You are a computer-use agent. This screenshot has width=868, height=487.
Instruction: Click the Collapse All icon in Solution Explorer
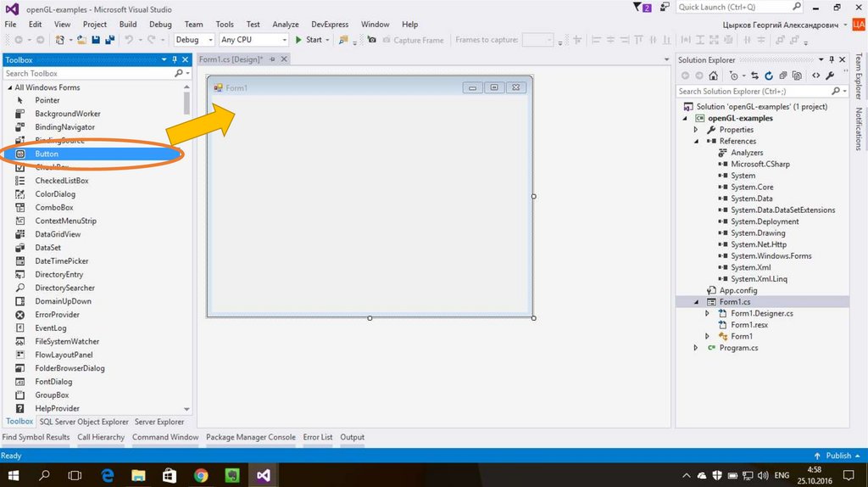(782, 76)
